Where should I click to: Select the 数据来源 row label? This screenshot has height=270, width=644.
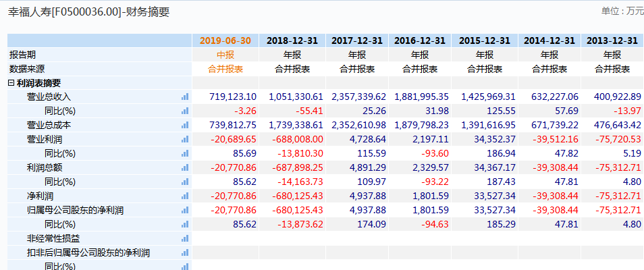[26, 69]
